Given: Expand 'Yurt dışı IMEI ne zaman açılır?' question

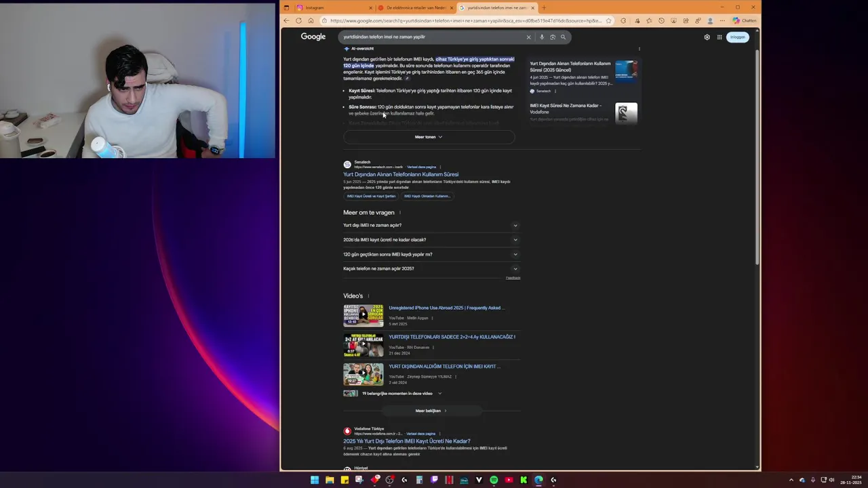Looking at the screenshot, I should [x=431, y=225].
